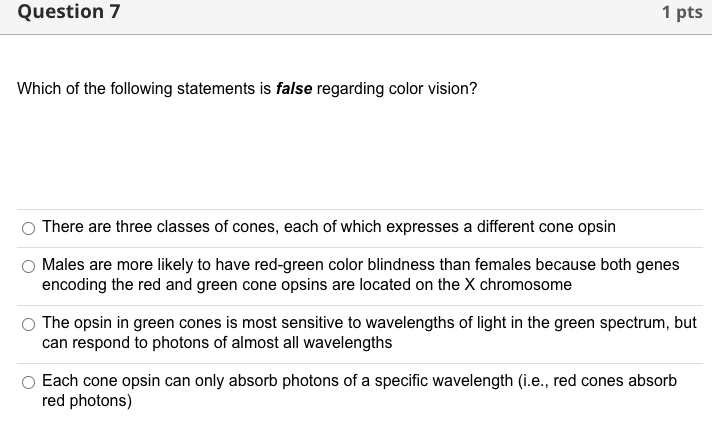Click the phrase '(i.e., red cones absorb' in the last answer
712x438 pixels.
pyautogui.click(x=598, y=381)
